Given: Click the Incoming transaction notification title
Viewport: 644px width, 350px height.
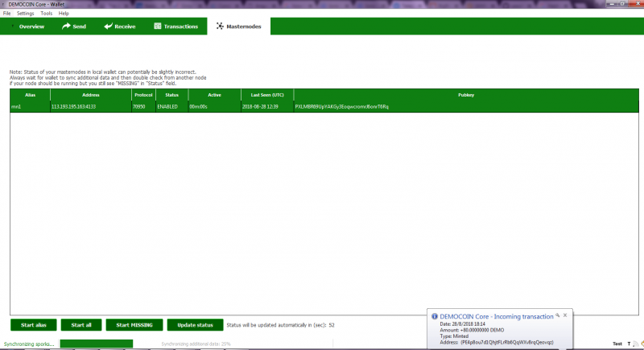Looking at the screenshot, I should tap(497, 316).
